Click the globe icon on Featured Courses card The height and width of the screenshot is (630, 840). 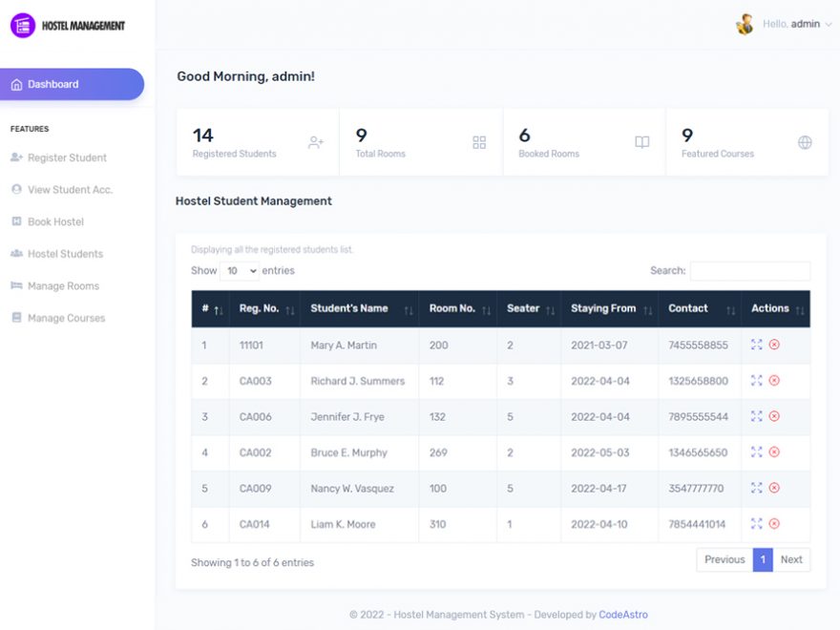pyautogui.click(x=805, y=139)
